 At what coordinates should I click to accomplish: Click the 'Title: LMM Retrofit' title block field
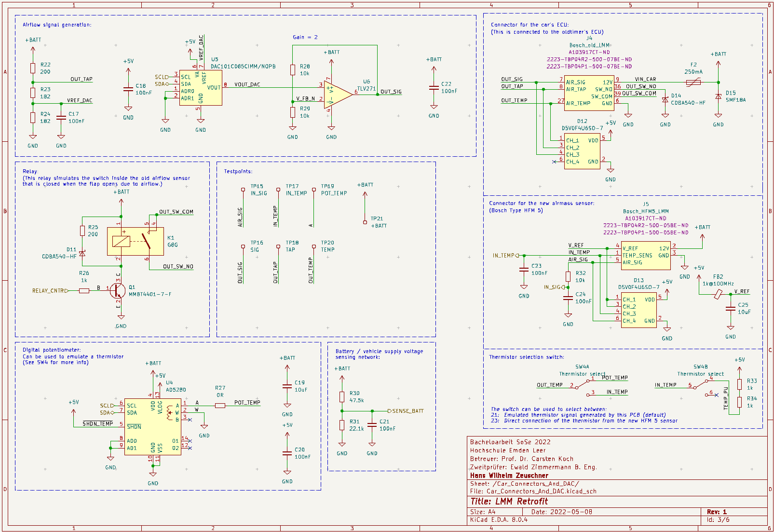coord(509,501)
